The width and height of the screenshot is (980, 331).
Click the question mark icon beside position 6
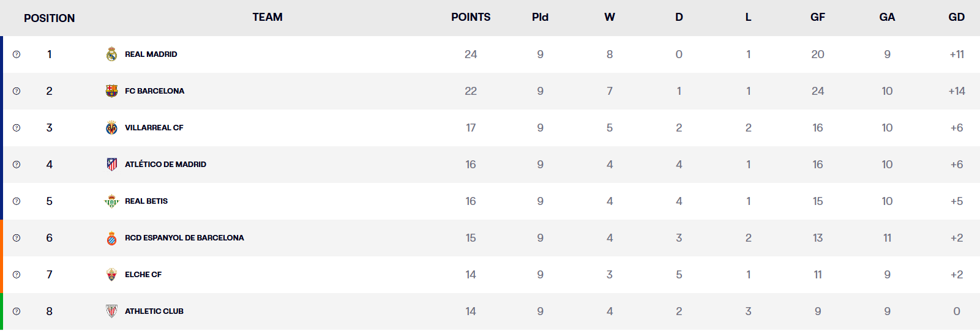tap(17, 238)
